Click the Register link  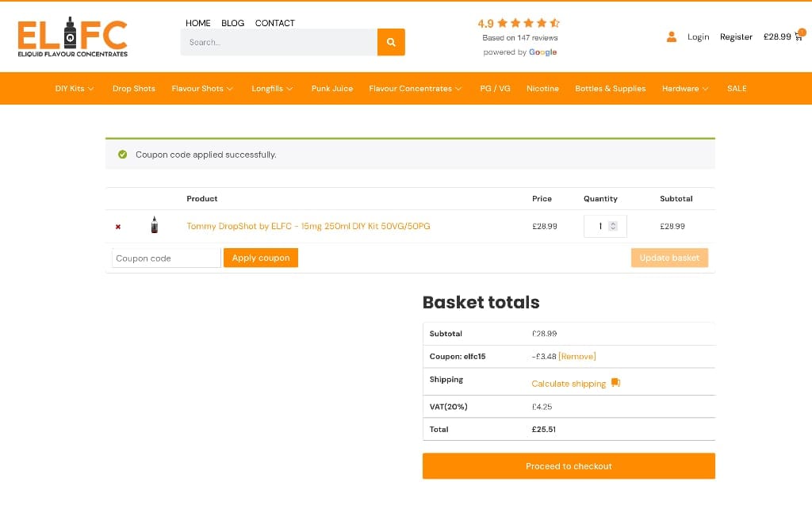coord(736,36)
